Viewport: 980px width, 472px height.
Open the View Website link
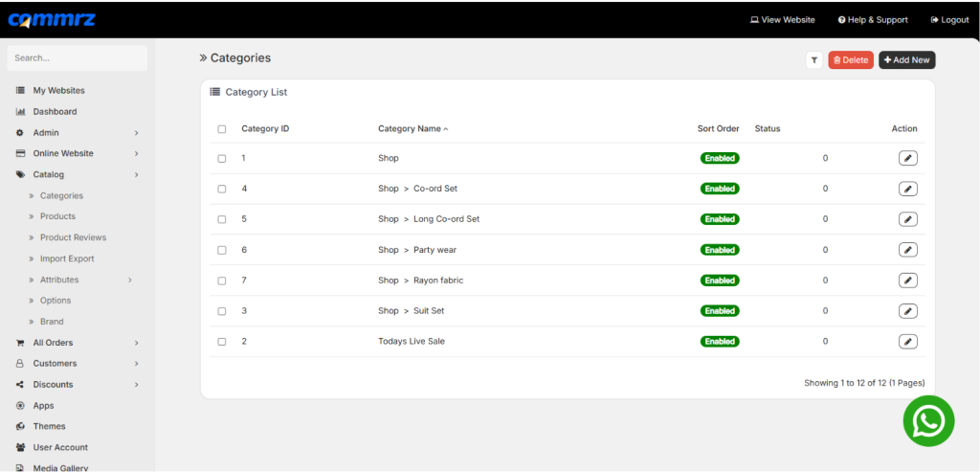(x=783, y=20)
